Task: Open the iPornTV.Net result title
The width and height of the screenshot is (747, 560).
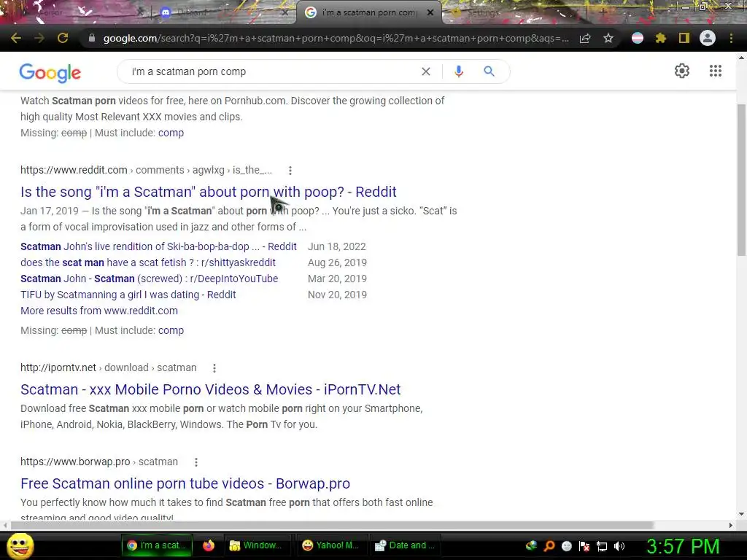Action: [x=211, y=389]
